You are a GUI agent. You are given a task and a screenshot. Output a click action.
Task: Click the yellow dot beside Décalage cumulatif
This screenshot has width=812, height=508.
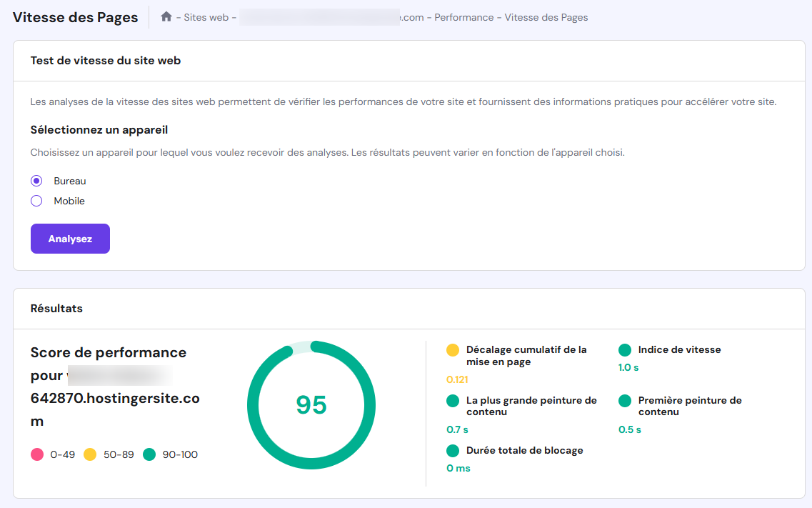pos(451,350)
